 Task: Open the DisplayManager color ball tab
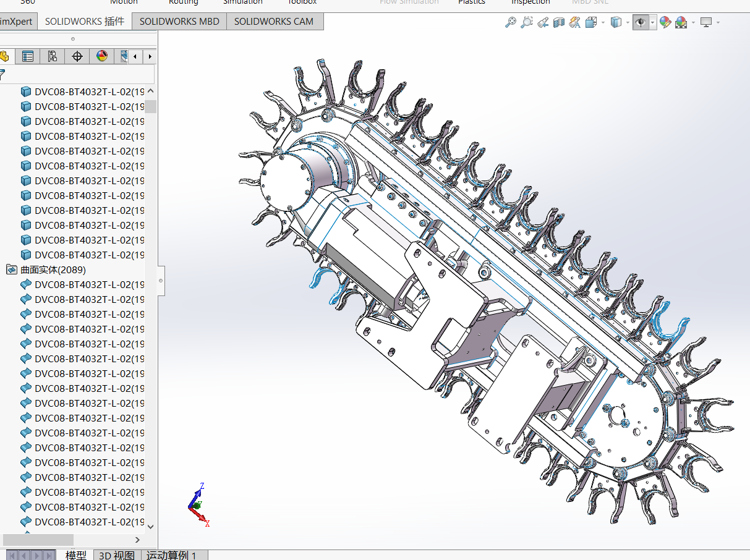[102, 57]
